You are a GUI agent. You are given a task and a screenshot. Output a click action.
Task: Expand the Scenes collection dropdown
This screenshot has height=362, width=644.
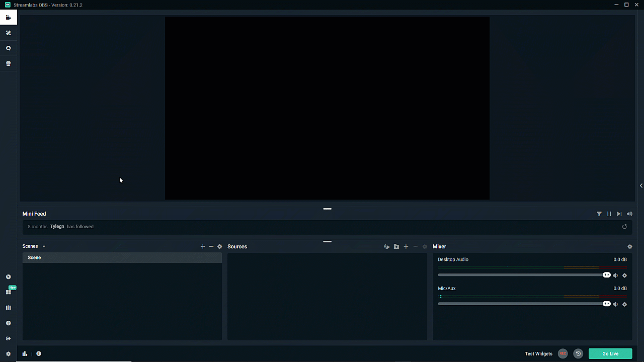(44, 246)
